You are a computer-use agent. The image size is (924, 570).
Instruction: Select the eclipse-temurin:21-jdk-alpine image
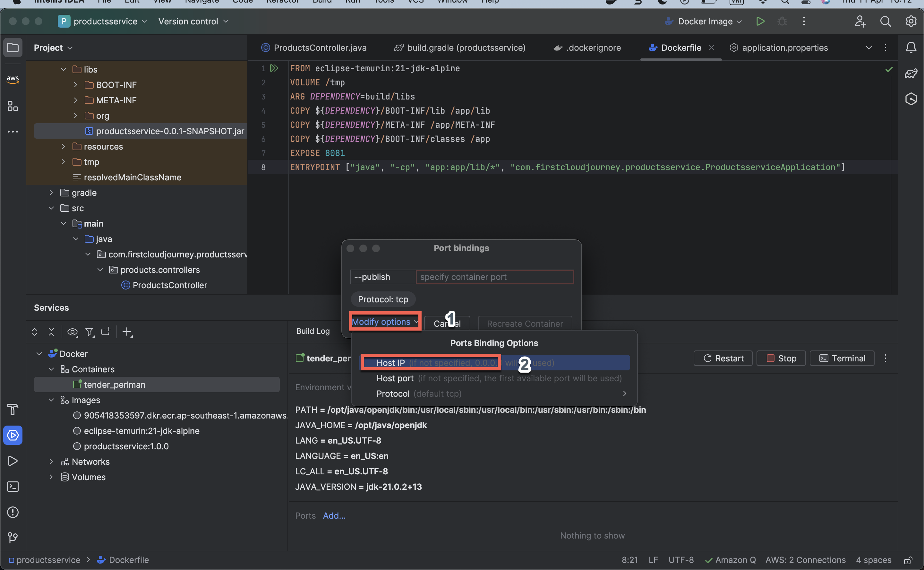(141, 431)
